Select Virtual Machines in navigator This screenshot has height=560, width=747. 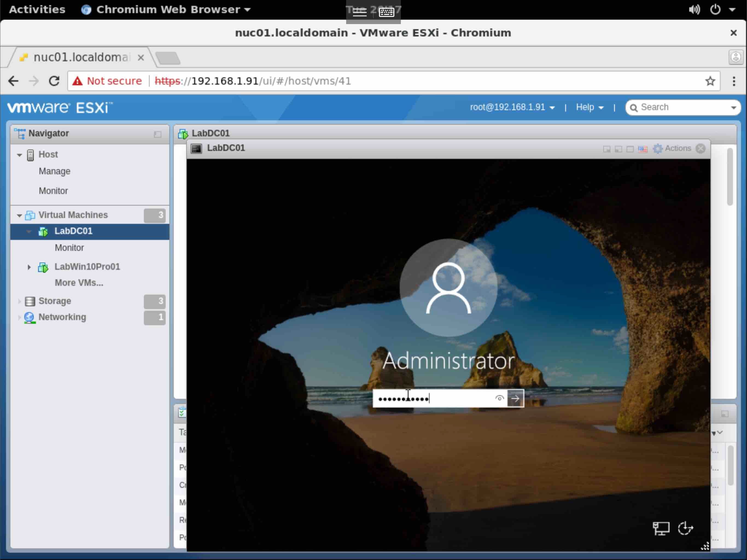click(73, 215)
